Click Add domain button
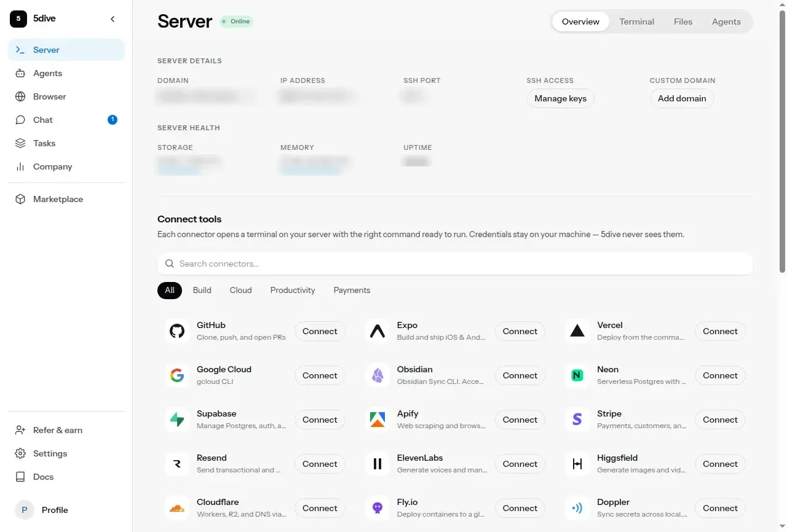The width and height of the screenshot is (787, 532). [x=682, y=98]
